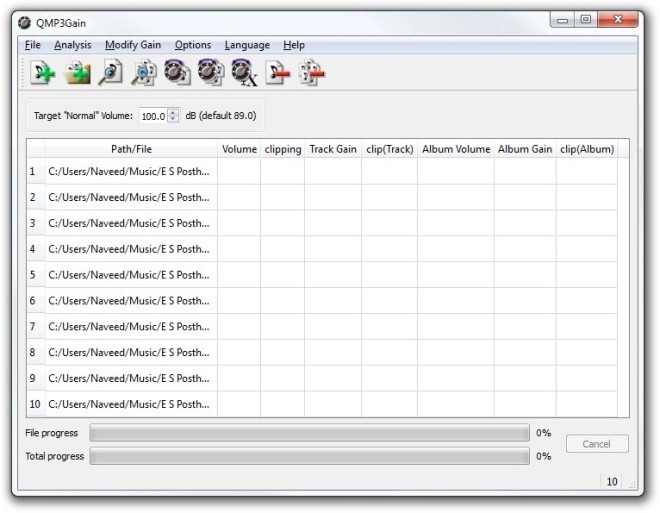Click the Total progress bar
Image resolution: width=660 pixels, height=513 pixels.
[309, 456]
